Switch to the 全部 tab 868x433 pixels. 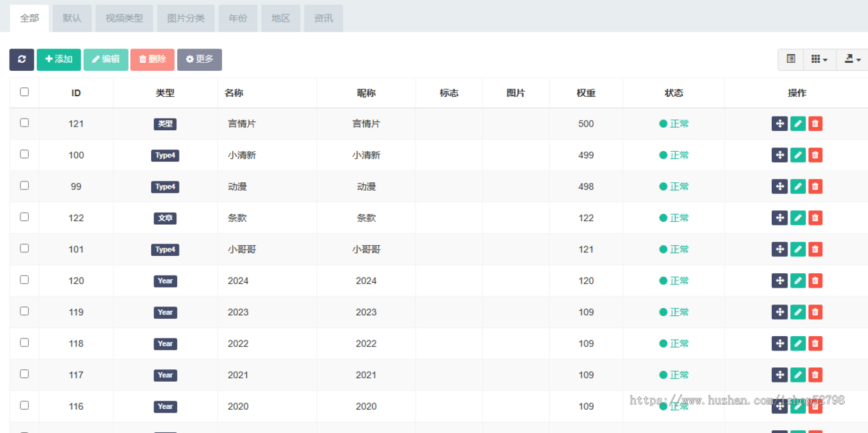[x=30, y=18]
